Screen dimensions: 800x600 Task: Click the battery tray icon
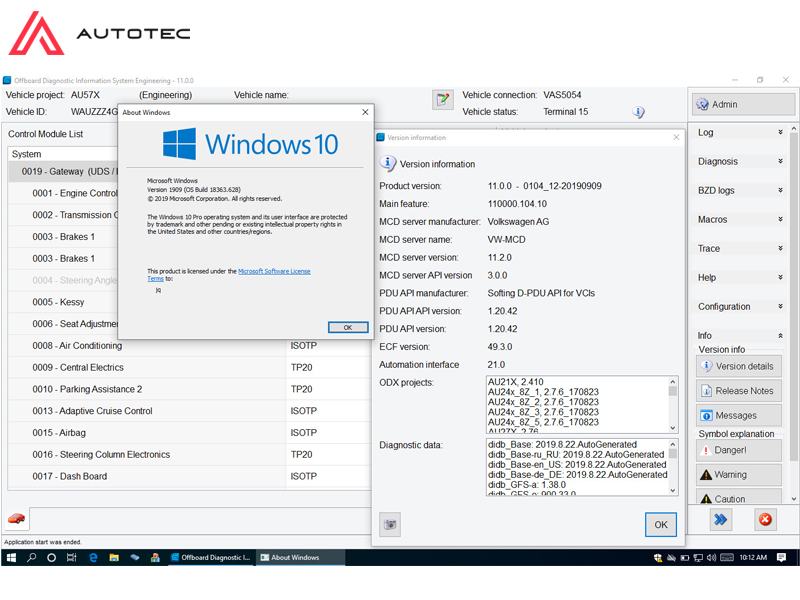tap(685, 558)
